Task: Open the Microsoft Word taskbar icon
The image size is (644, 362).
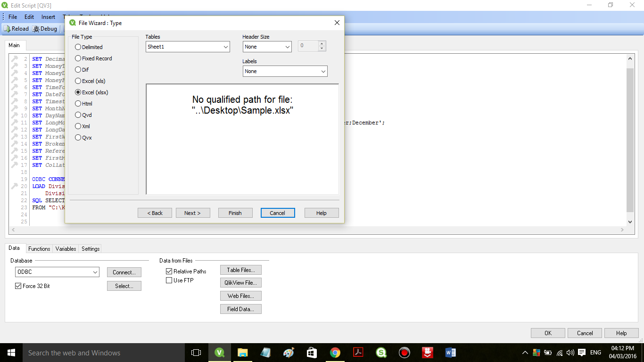Action: point(450,353)
